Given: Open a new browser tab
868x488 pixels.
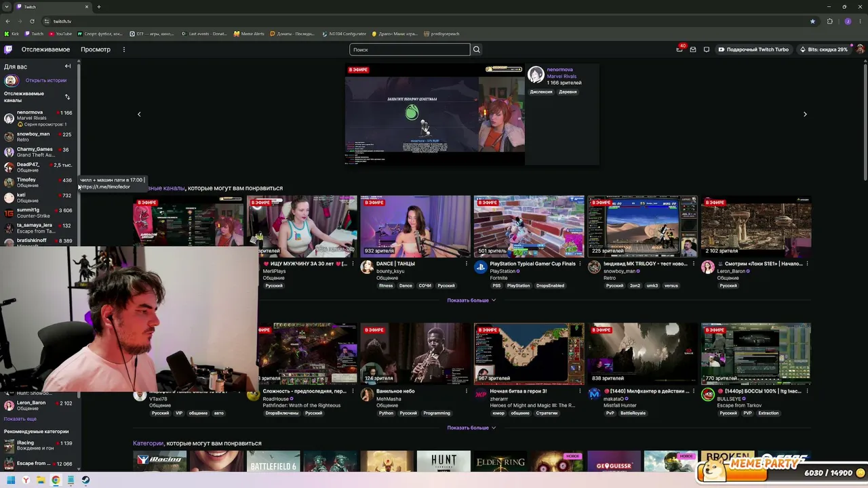Looking at the screenshot, I should 99,7.
